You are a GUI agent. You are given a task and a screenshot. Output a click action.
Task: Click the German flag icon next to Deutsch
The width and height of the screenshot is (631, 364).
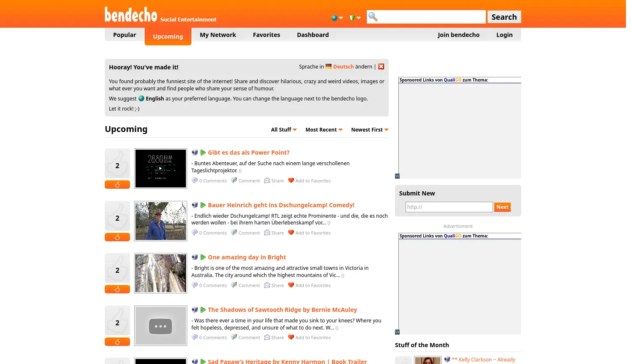pos(328,66)
